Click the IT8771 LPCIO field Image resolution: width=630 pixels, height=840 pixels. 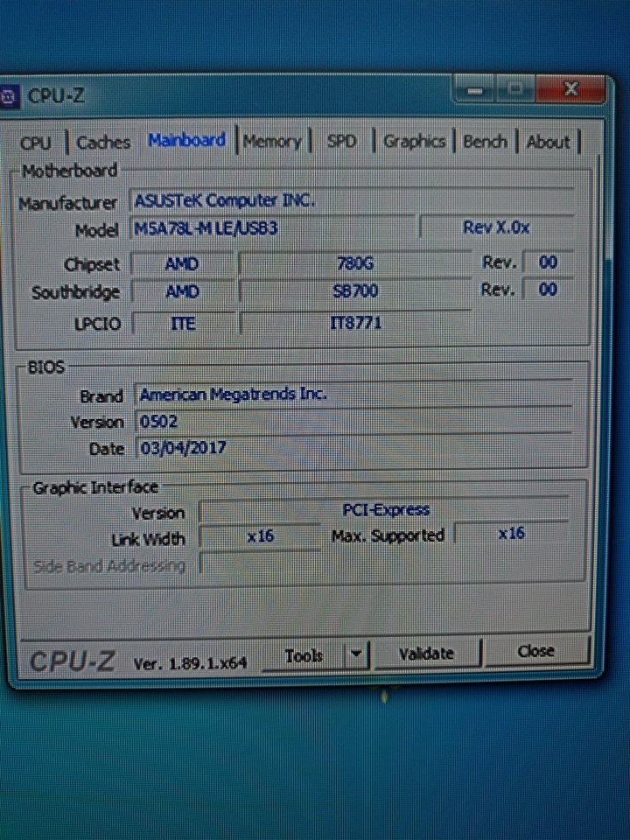(x=356, y=323)
